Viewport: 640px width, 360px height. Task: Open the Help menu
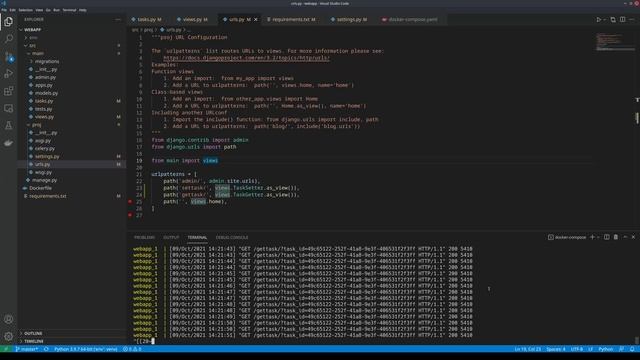pos(82,10)
